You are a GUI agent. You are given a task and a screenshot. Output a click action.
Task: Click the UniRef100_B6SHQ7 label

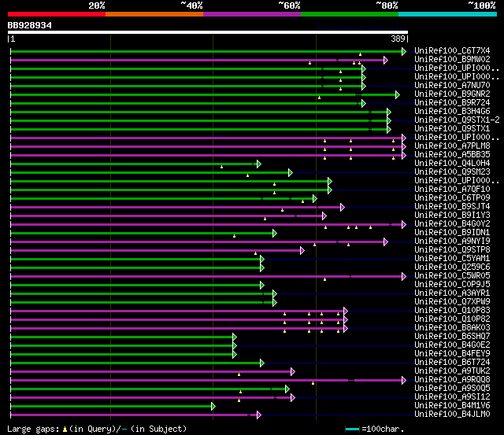pos(452,337)
